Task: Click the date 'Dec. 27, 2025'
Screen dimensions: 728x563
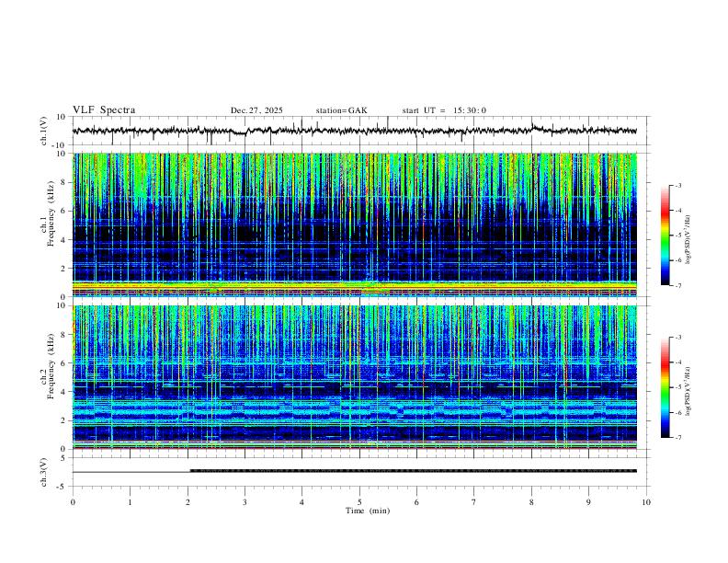Action: coord(256,110)
